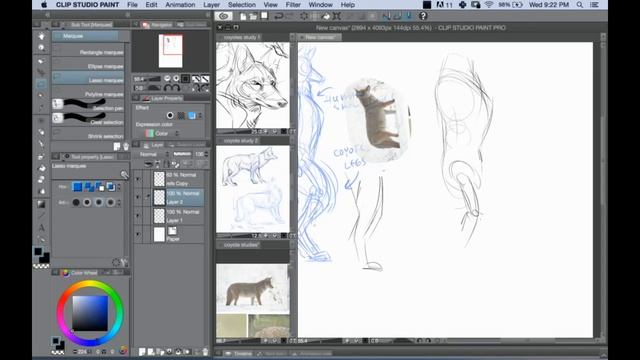The height and width of the screenshot is (360, 640).
Task: Click the Tone effect icon in Layer Property
Action: click(x=181, y=116)
